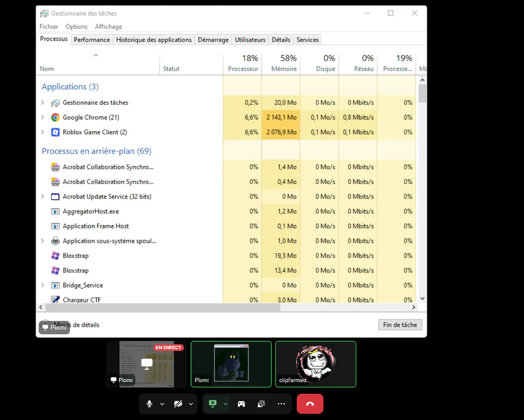Viewport: 524px width, 420px height.
Task: Expand the Gestionnaire des tâches process row
Action: 43,103
